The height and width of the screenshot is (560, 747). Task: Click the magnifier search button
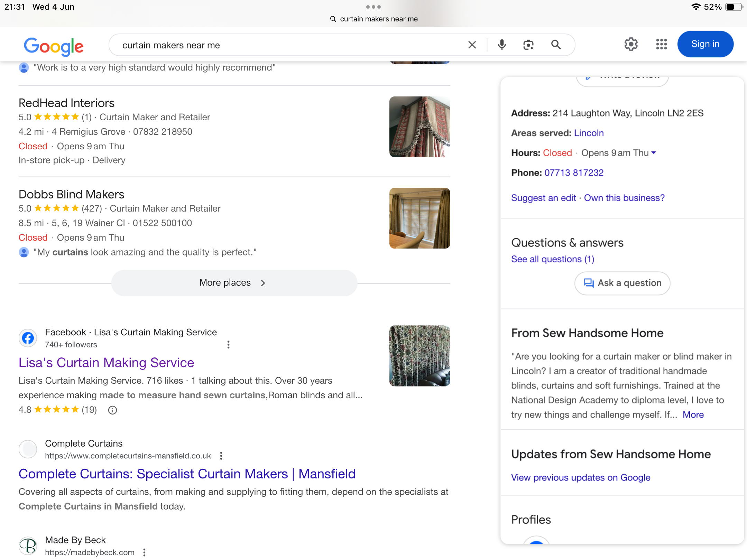[556, 45]
